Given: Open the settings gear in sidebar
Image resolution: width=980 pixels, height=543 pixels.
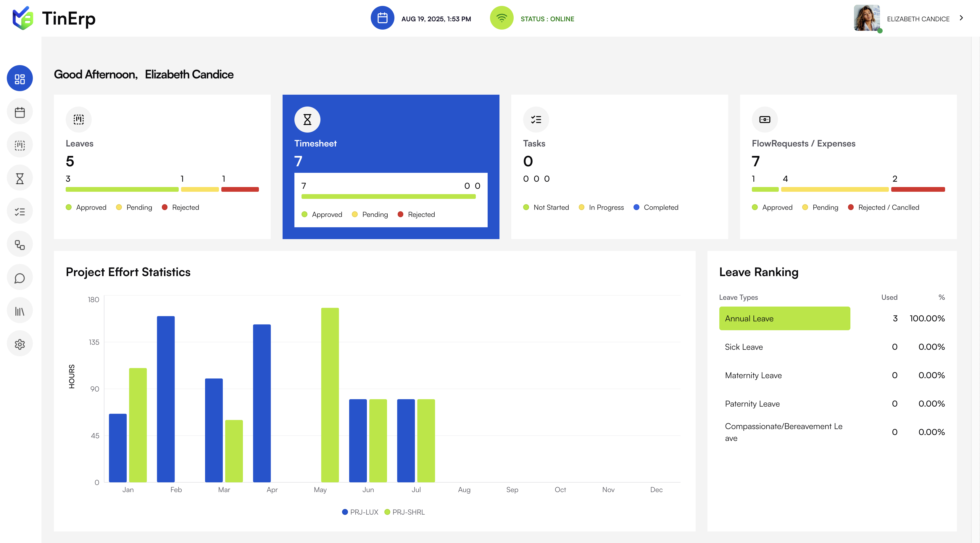Looking at the screenshot, I should [x=20, y=344].
